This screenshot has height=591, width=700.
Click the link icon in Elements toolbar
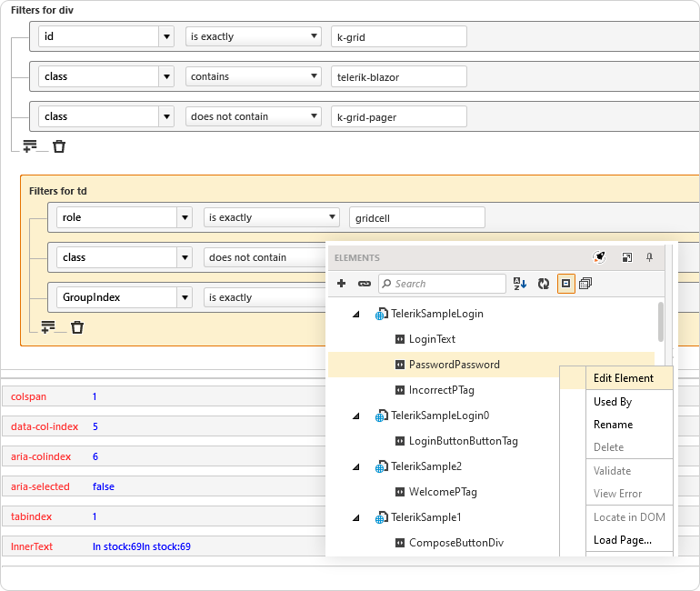(364, 284)
